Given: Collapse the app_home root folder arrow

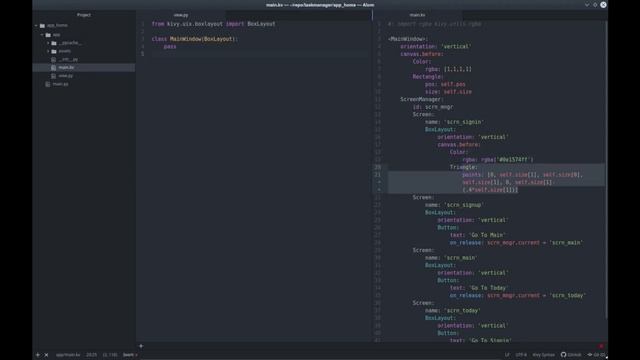Looking at the screenshot, I should point(36,25).
